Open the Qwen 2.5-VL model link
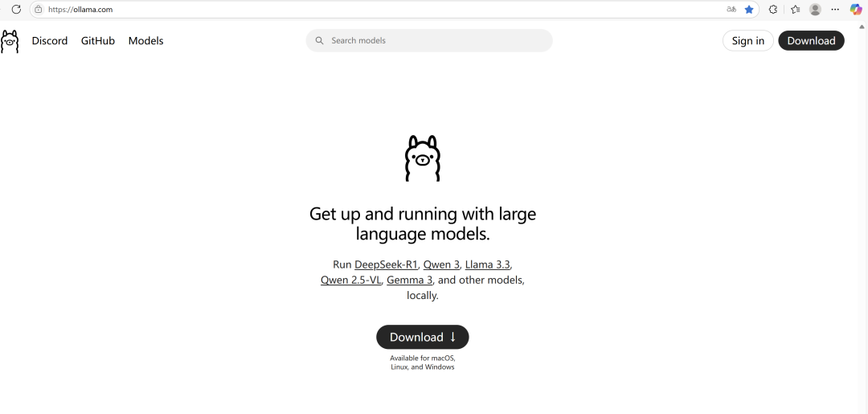 [351, 280]
